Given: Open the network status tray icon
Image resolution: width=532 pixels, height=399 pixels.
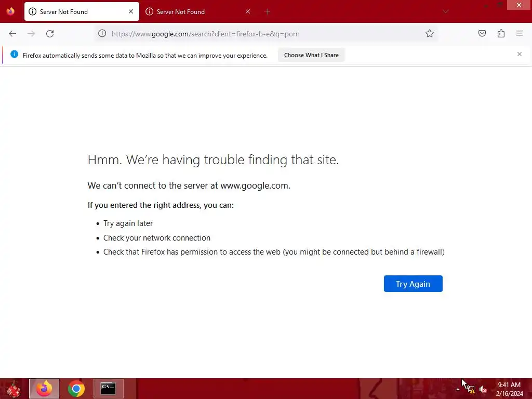Looking at the screenshot, I should (470, 389).
